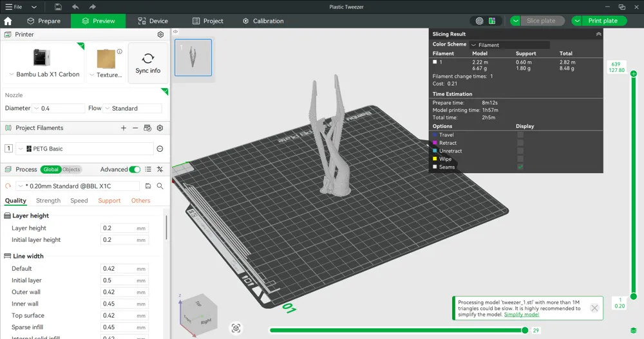Viewport: 644px width, 339px height.
Task: Click the vertical layer slider top handle
Action: [x=634, y=74]
